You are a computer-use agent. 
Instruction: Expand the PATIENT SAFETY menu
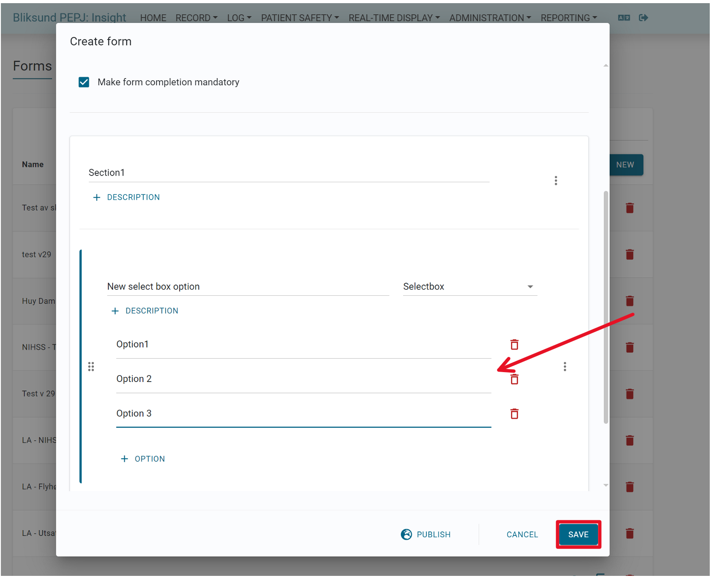300,18
